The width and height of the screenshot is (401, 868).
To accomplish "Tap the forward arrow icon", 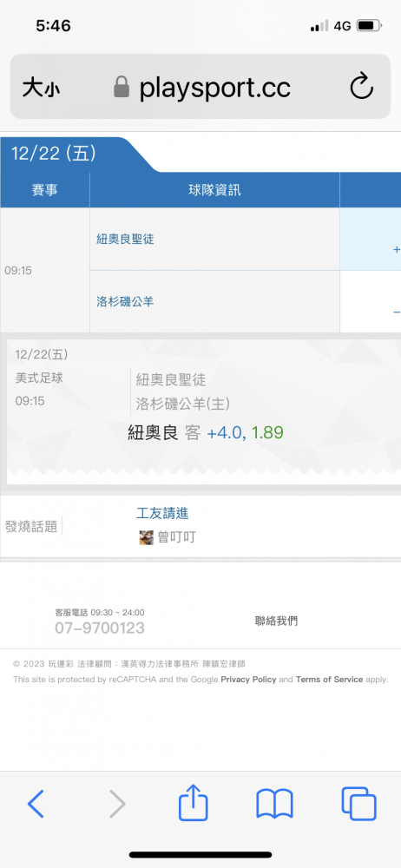I will tap(117, 804).
